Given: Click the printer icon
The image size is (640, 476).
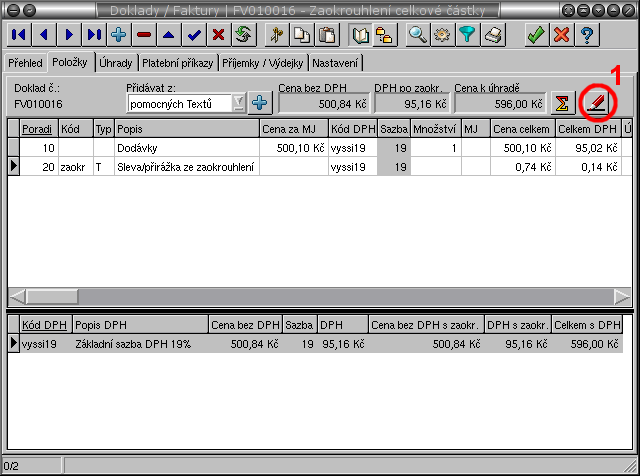Looking at the screenshot, I should point(492,35).
